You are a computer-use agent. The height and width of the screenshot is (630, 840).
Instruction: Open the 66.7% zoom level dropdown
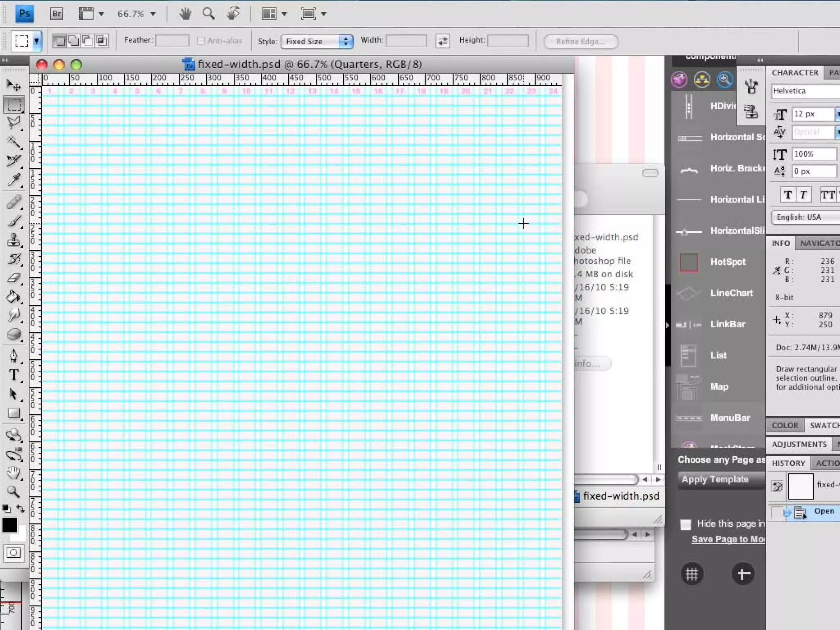click(x=153, y=14)
